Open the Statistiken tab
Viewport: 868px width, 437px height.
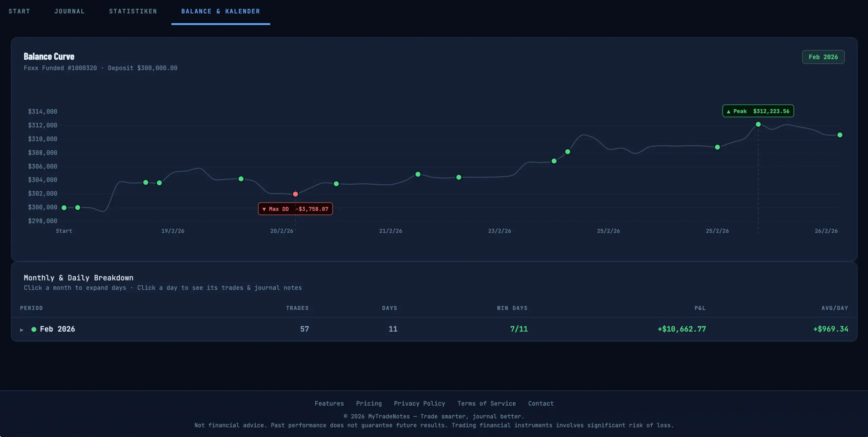[x=133, y=12]
